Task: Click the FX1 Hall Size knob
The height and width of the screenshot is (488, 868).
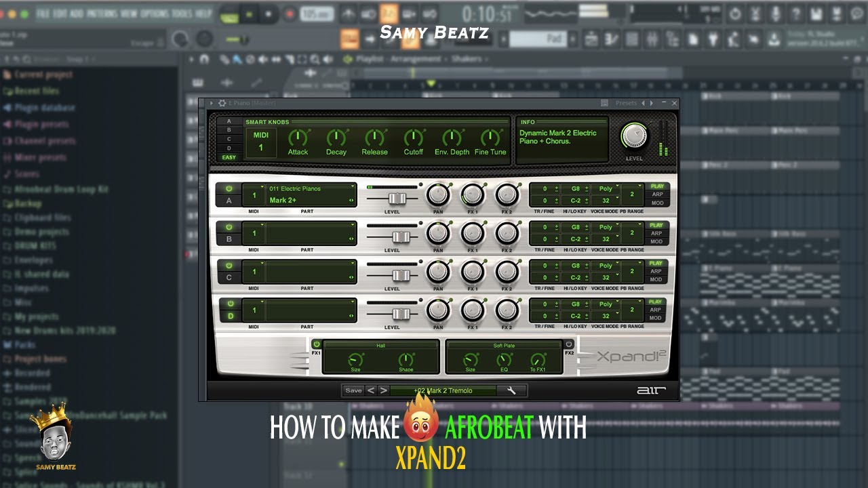Action: point(355,360)
